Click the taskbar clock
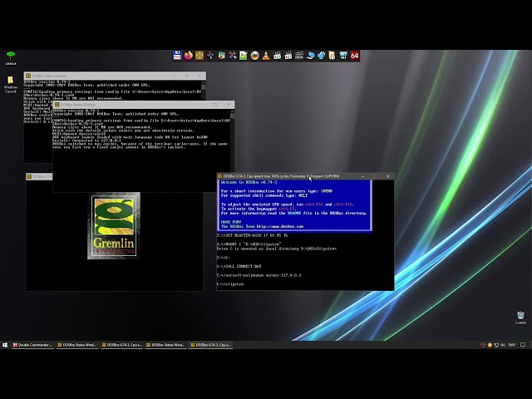 click(x=512, y=345)
